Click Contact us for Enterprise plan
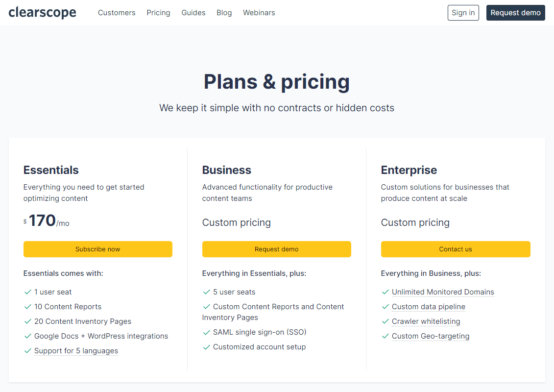This screenshot has height=392, width=554. (x=456, y=249)
